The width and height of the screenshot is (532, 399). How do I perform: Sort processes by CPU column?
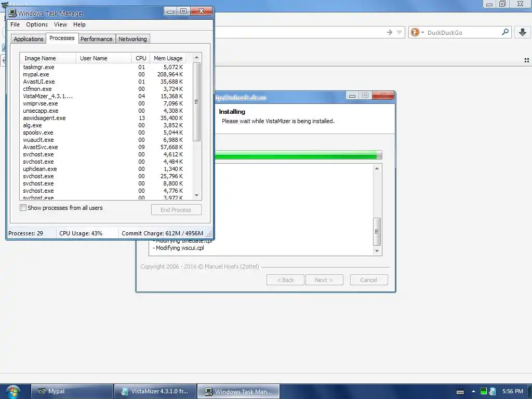[x=140, y=58]
